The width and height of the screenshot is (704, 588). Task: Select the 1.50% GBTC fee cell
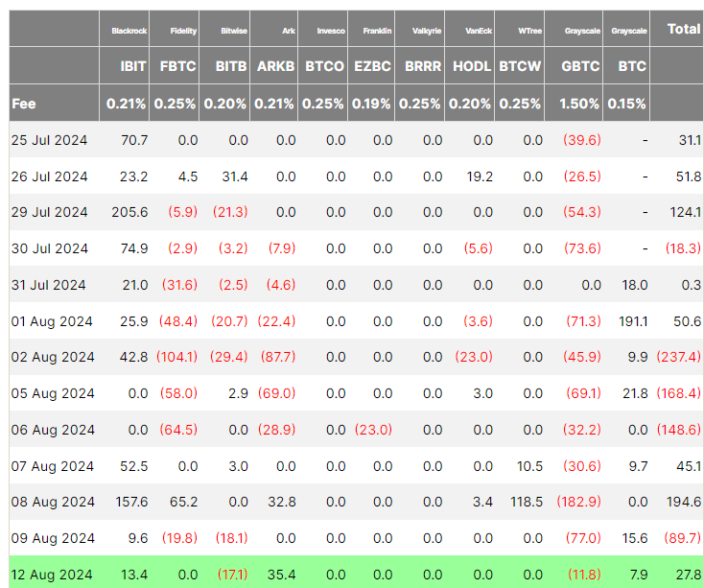pos(579,104)
